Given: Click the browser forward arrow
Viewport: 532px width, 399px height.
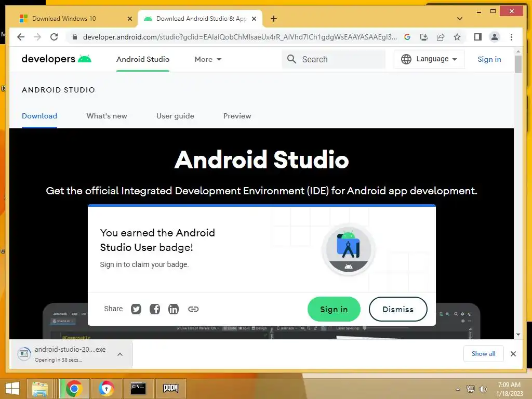Looking at the screenshot, I should click(37, 37).
